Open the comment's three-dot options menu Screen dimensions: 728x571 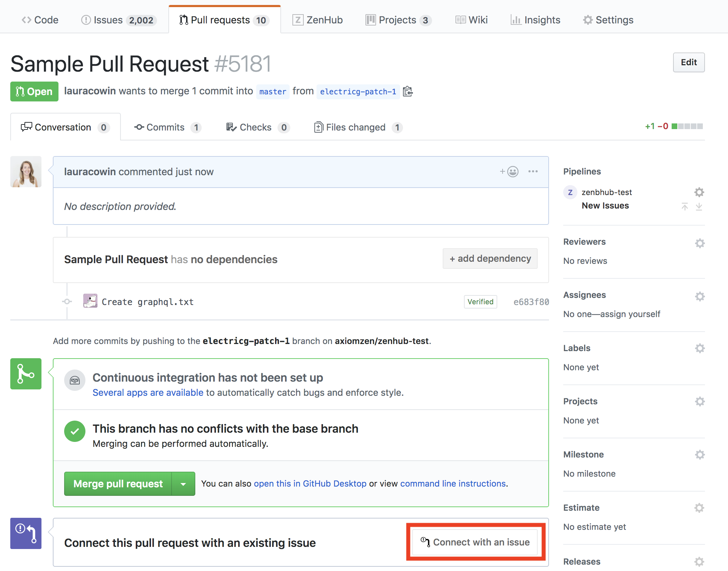[x=533, y=172]
